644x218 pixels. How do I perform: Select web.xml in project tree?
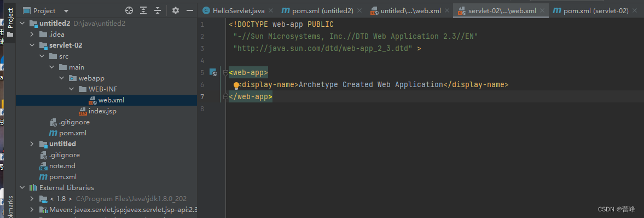point(107,100)
